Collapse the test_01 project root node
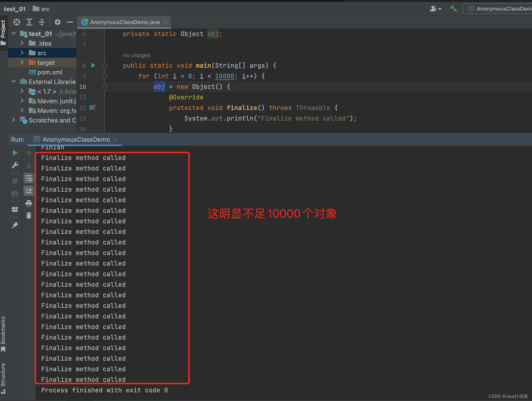 coord(14,33)
